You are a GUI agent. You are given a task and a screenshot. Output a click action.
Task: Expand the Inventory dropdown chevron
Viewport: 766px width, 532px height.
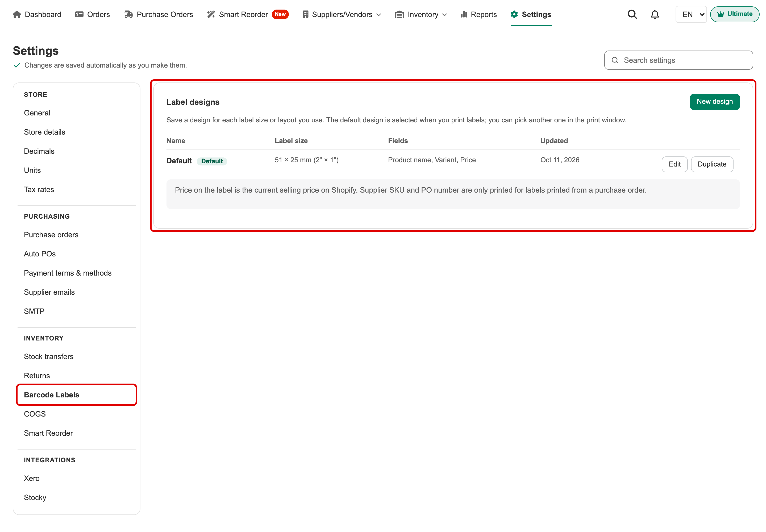444,15
